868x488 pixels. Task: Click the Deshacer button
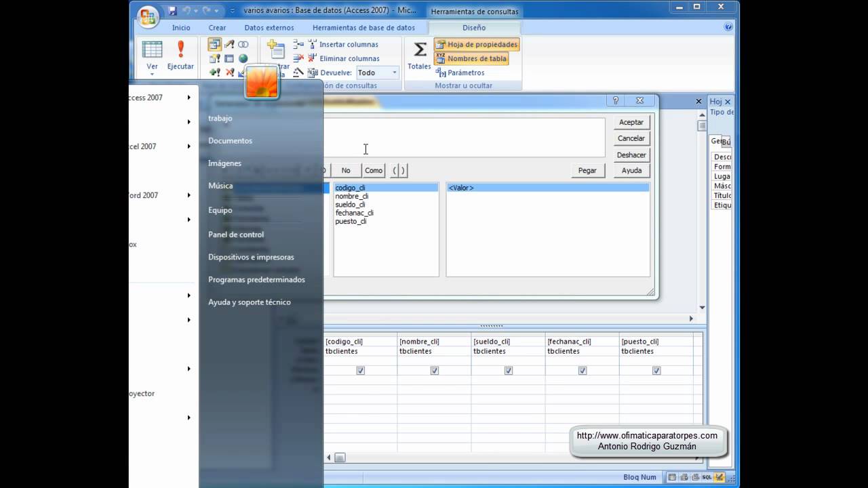(x=631, y=155)
